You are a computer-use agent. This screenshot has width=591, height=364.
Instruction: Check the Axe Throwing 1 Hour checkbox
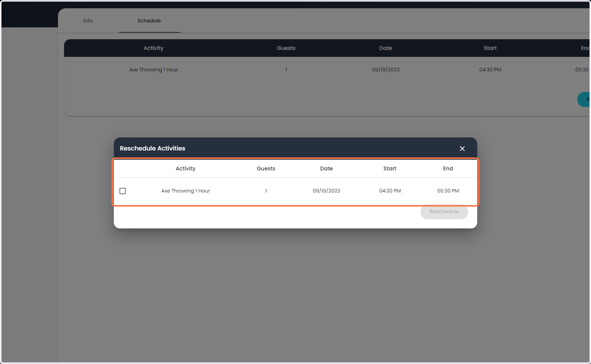click(123, 191)
